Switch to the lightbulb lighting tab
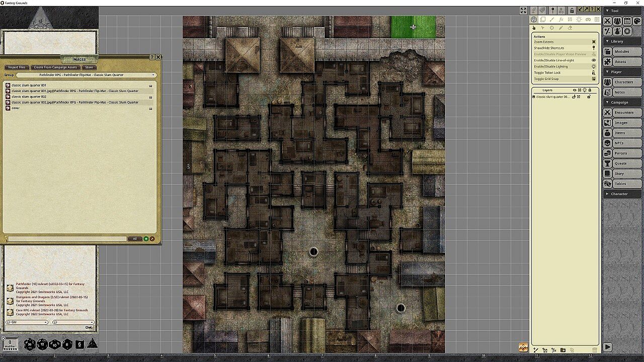This screenshot has width=644, height=362. pyautogui.click(x=579, y=20)
